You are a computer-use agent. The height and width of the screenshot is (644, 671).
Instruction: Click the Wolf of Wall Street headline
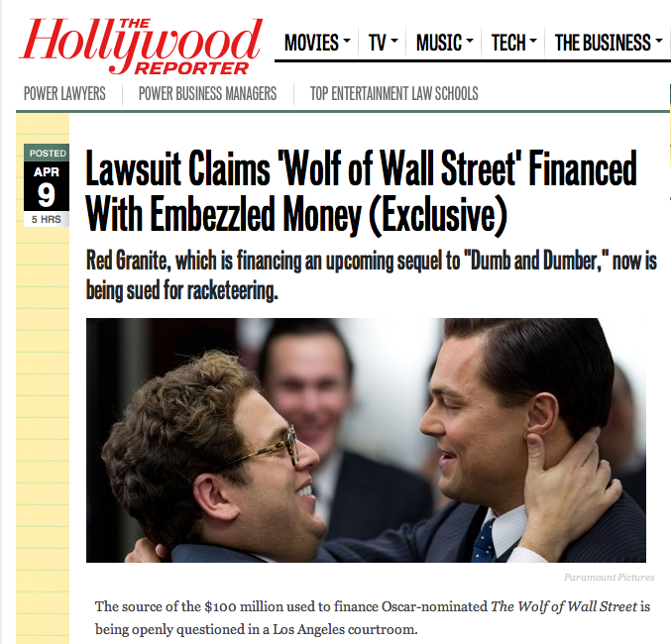pyautogui.click(x=362, y=191)
